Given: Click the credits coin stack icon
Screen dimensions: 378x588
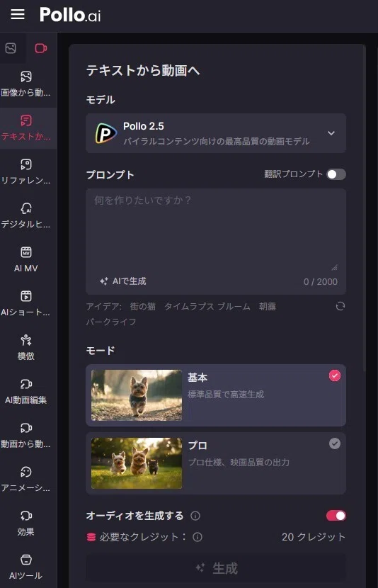Looking at the screenshot, I should coord(91,537).
